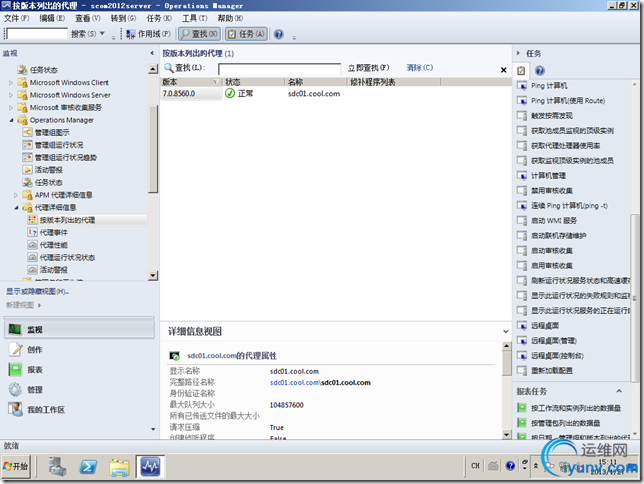Open PowerShell from the taskbar
The image size is (644, 484).
click(88, 466)
